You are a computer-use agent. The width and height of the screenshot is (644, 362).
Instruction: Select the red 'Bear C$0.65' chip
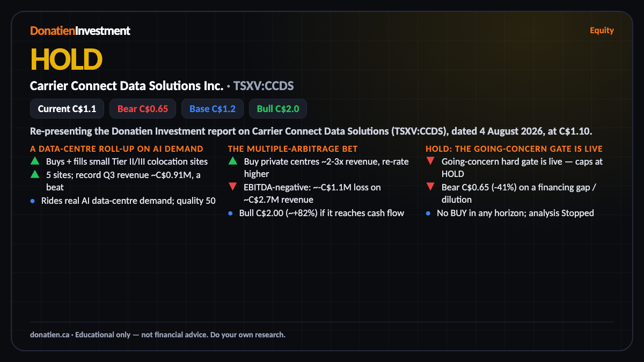click(x=143, y=109)
